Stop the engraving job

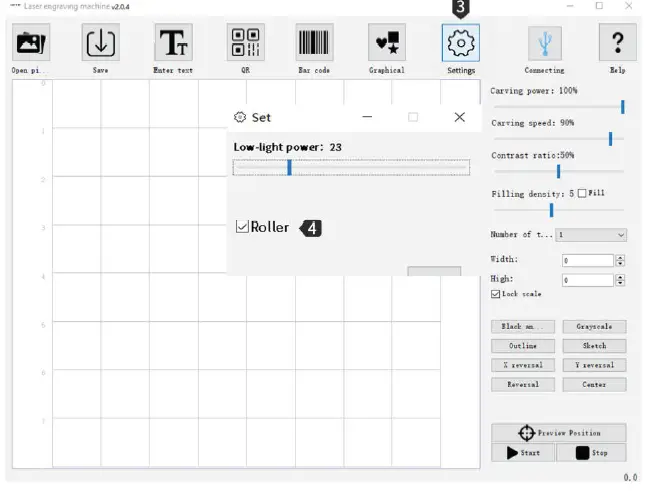coord(592,453)
